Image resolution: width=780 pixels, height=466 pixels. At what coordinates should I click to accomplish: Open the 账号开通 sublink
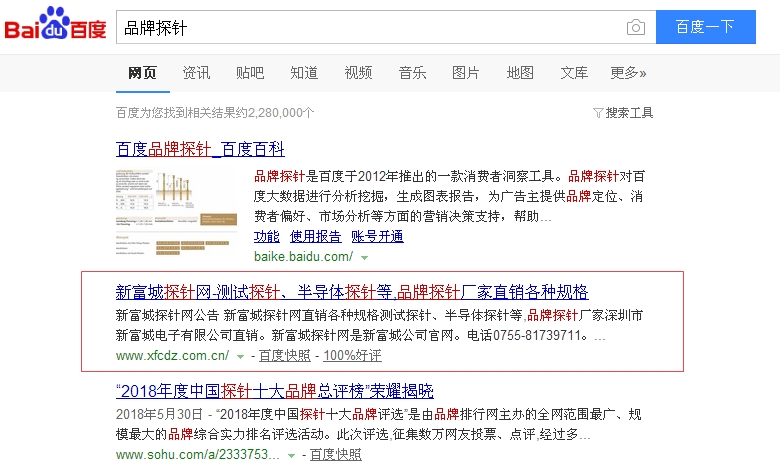tap(377, 236)
